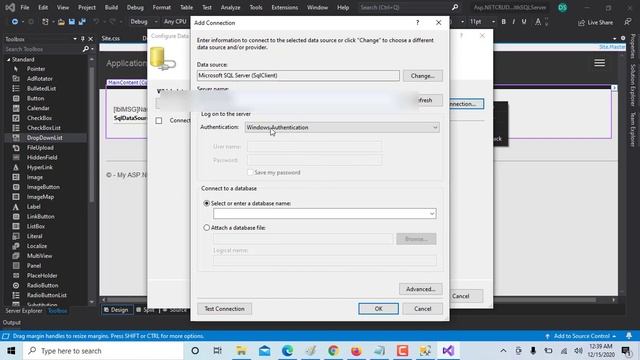Image resolution: width=640 pixels, height=360 pixels.
Task: Open the Build menu
Action: click(111, 7)
